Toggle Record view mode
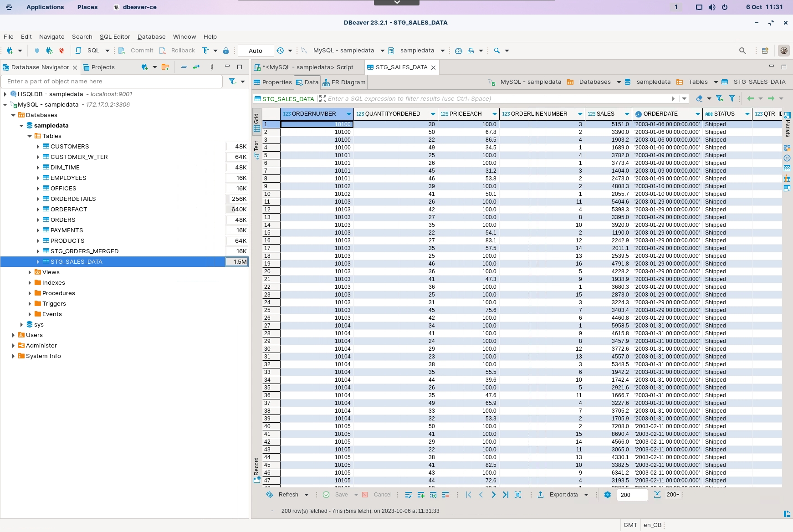The width and height of the screenshot is (793, 532). [256, 470]
